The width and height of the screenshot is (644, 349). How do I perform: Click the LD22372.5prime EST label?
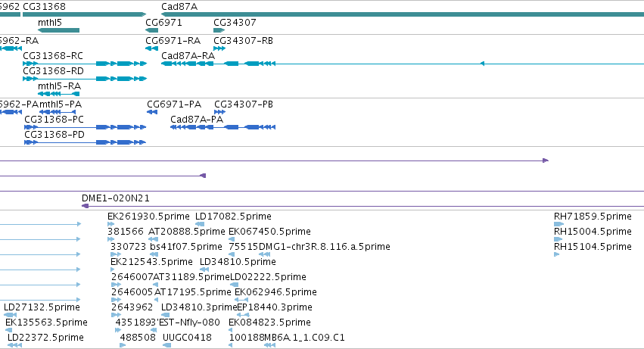click(45, 338)
